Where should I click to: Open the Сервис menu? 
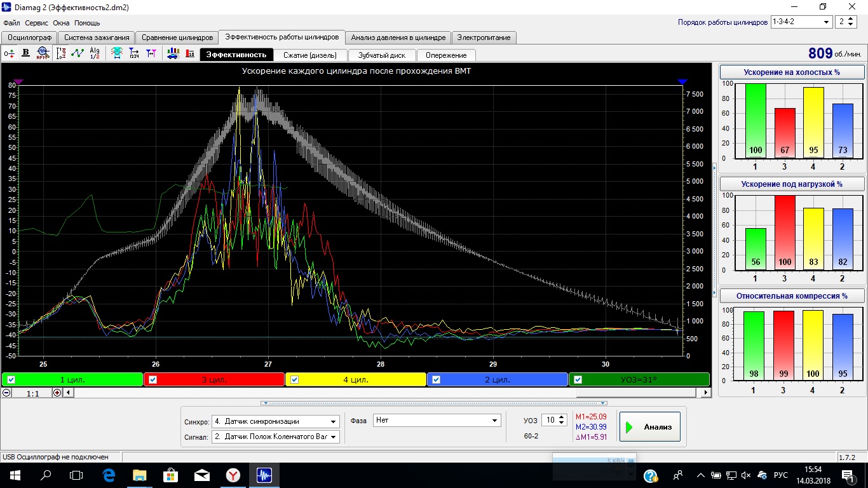(x=37, y=23)
